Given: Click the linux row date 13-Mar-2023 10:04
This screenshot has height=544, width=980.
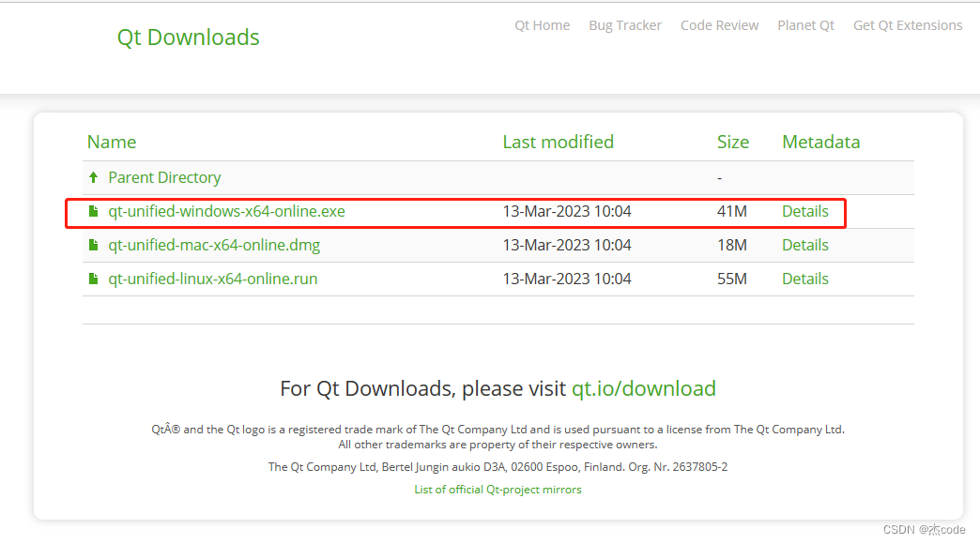Looking at the screenshot, I should pyautogui.click(x=567, y=279).
